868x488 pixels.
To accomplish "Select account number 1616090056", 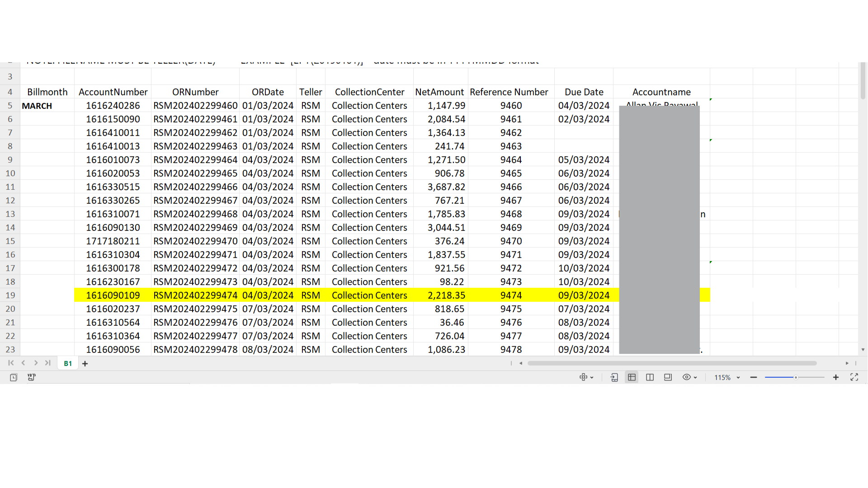I will pos(113,349).
